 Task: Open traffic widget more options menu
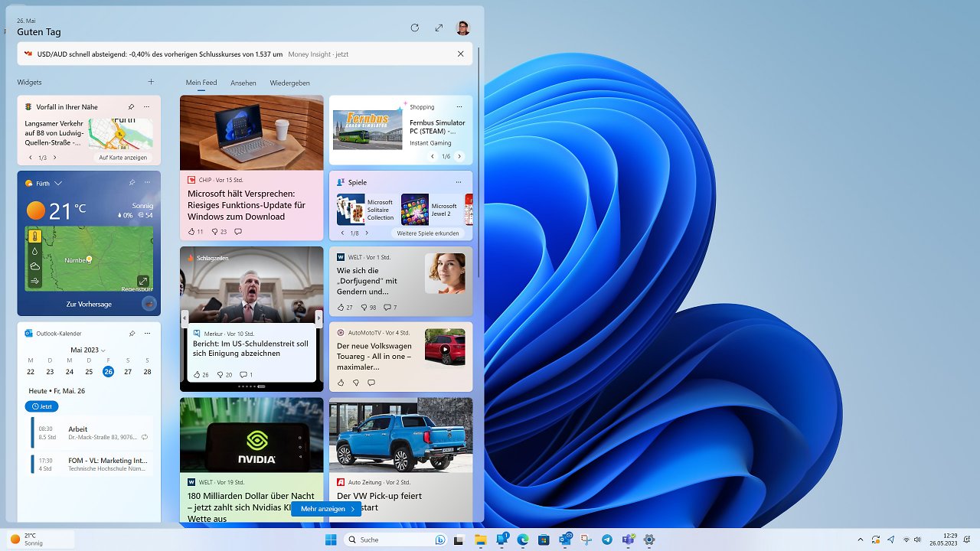pyautogui.click(x=146, y=107)
